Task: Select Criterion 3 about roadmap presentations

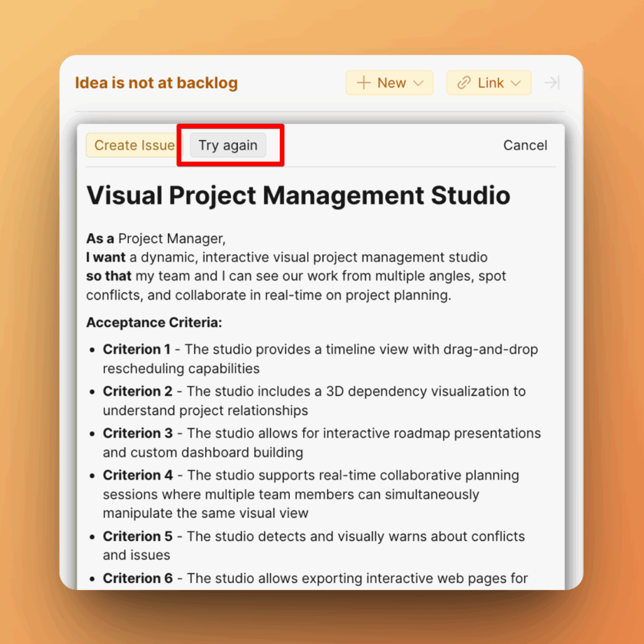Action: point(321,443)
